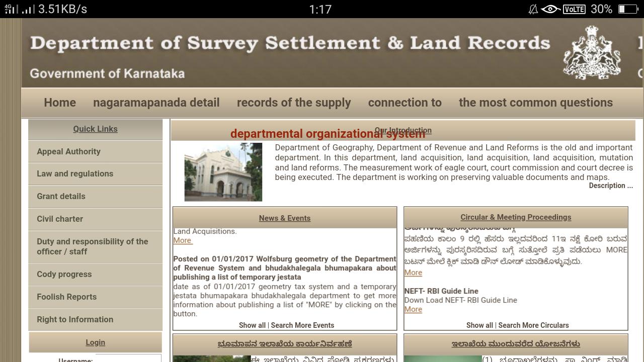644x362 pixels.
Task: Click the Karnataka state emblem logo
Action: tap(591, 53)
